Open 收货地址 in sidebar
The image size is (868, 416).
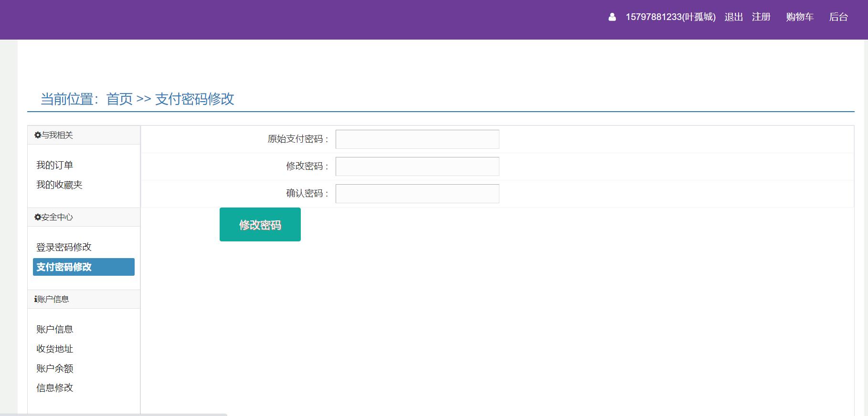(x=54, y=349)
